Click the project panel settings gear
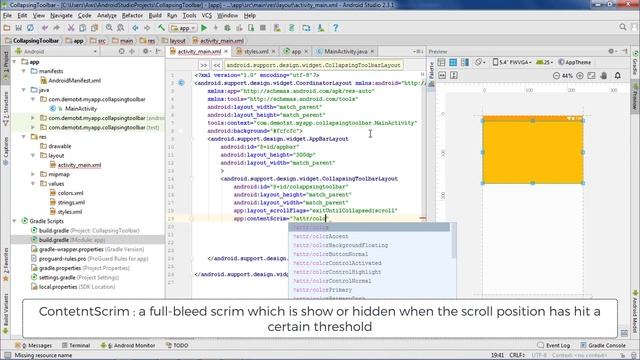 145,51
